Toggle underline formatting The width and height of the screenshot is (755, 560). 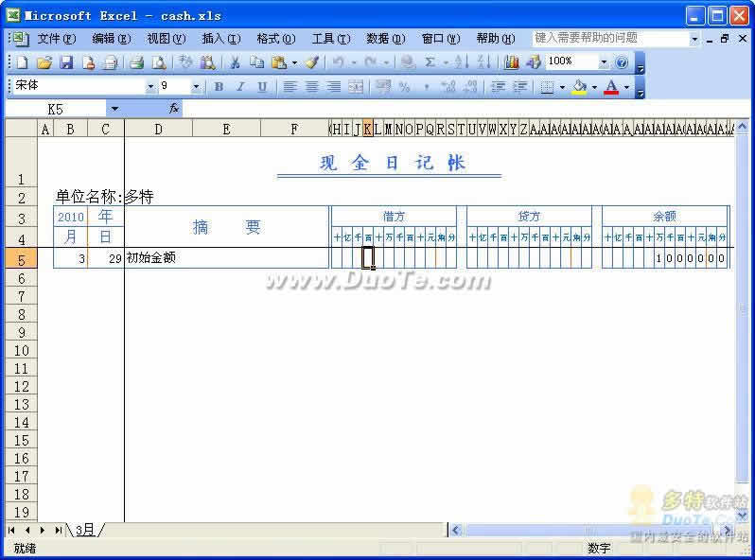(x=262, y=87)
